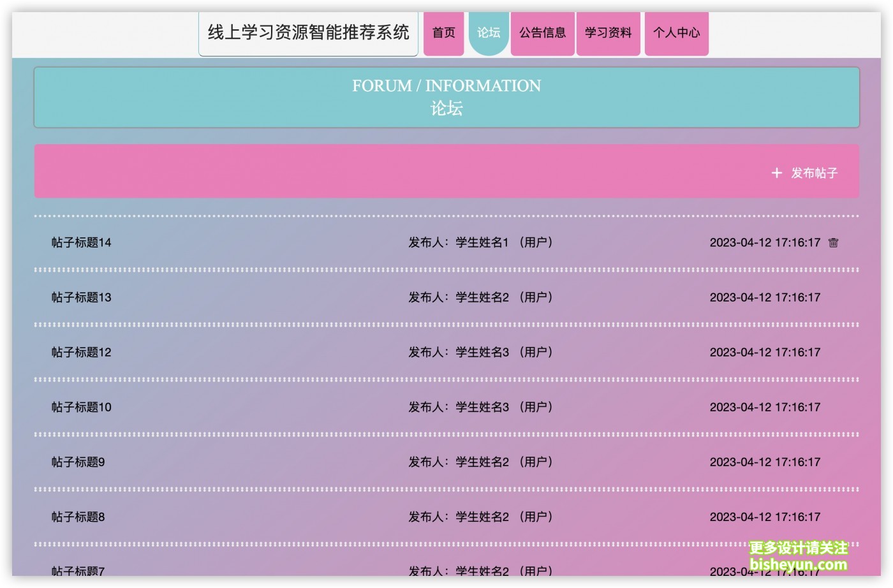Image resolution: width=893 pixels, height=588 pixels.
Task: Open the post titled 帖子标题8
Action: 78,517
